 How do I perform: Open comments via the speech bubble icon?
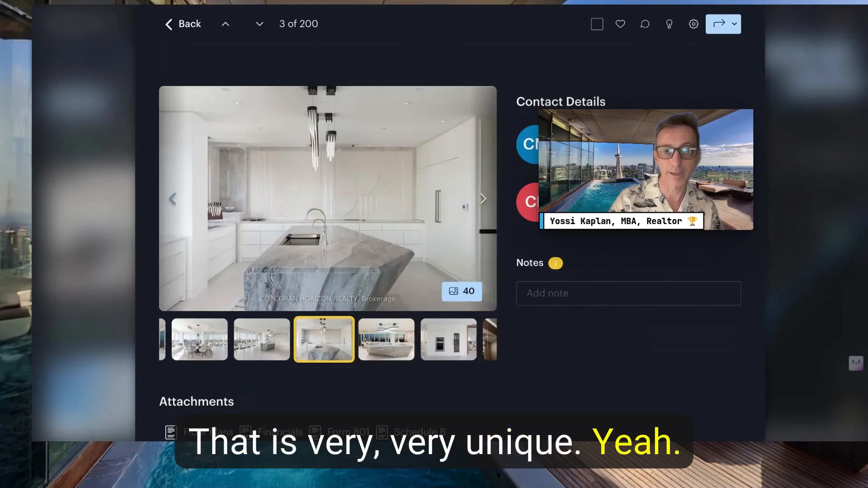645,24
